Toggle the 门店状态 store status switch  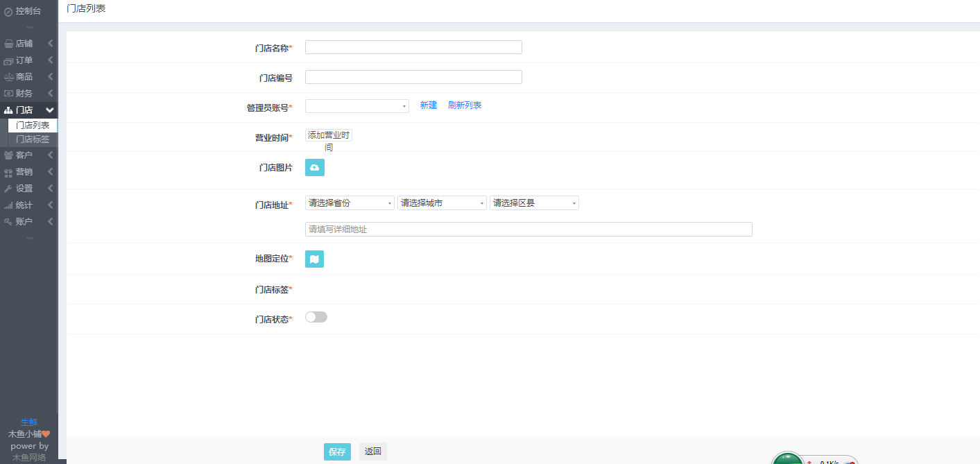coord(316,317)
